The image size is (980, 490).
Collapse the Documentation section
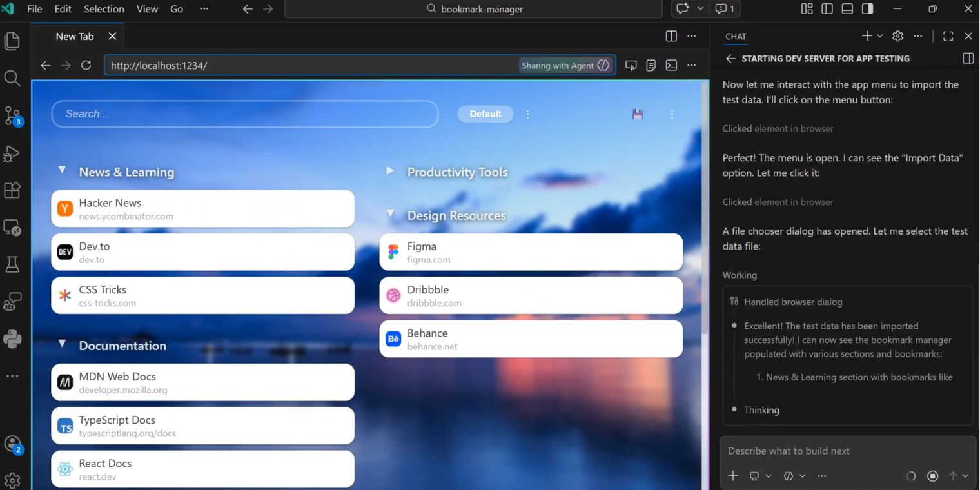coord(62,344)
